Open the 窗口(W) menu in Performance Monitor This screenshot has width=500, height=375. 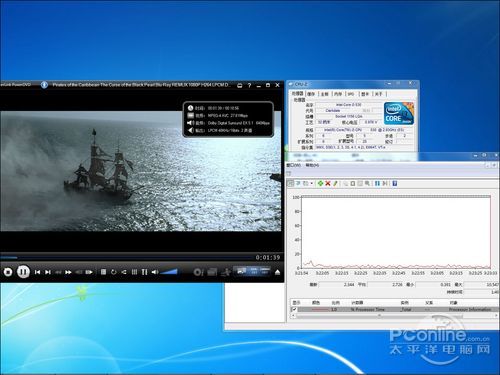pos(294,165)
